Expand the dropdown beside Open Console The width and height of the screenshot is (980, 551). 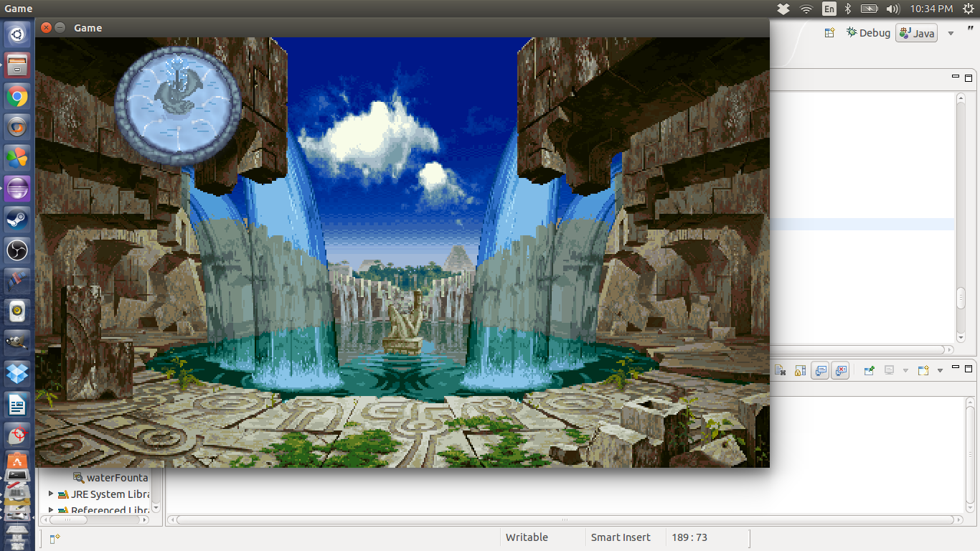(940, 371)
